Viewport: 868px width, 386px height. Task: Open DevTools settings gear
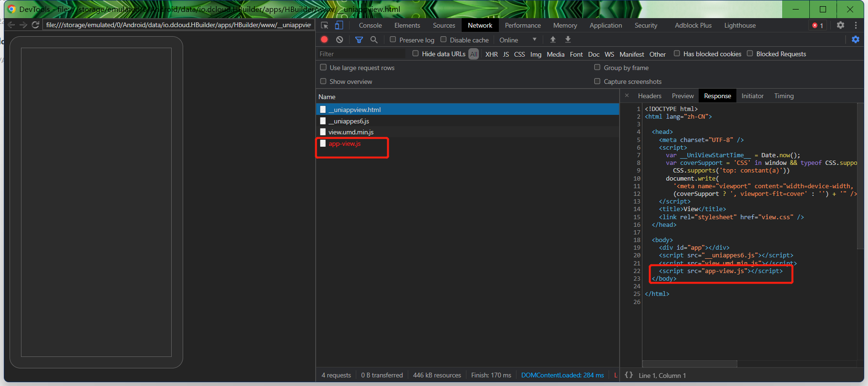click(x=840, y=25)
